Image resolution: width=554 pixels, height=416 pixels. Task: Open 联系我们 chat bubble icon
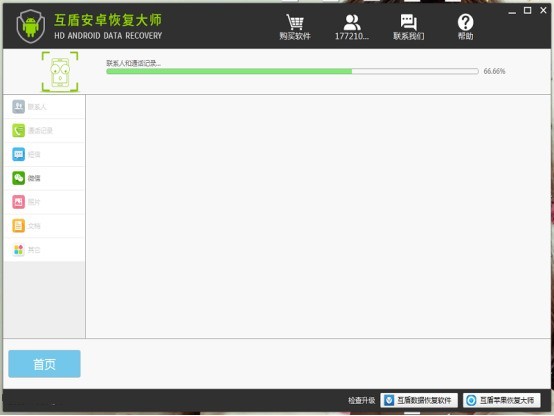[x=408, y=22]
